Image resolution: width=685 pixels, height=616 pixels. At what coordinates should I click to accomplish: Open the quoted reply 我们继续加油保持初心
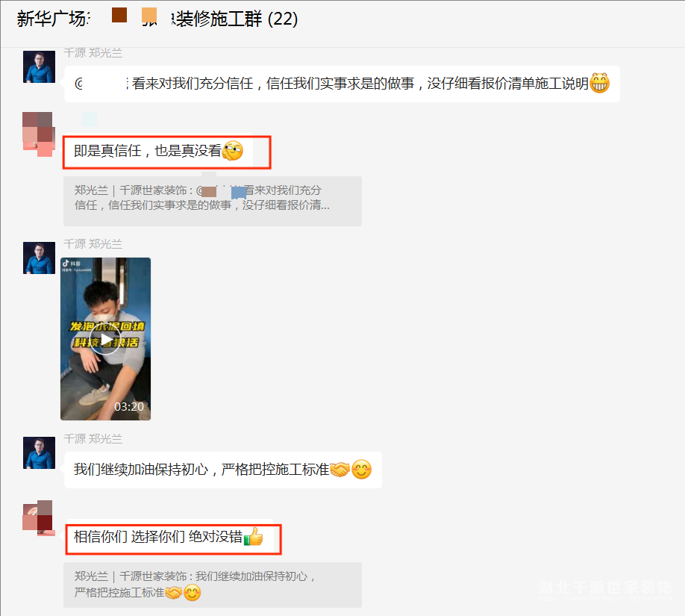213,585
